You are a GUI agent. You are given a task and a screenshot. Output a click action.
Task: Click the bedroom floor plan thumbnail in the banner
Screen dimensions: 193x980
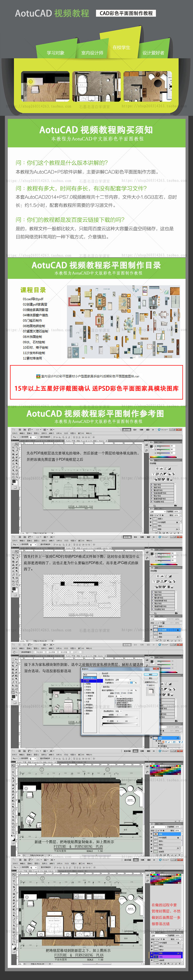point(45,86)
